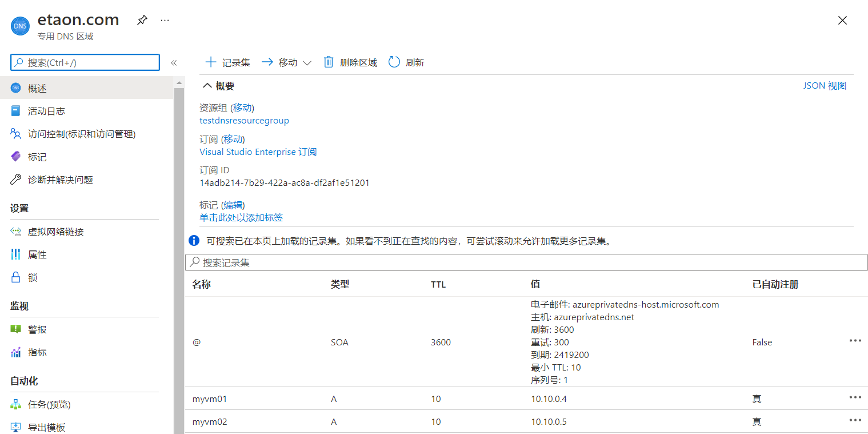Click the 虚拟网络链接 icon
Image resolution: width=868 pixels, height=434 pixels.
[16, 232]
